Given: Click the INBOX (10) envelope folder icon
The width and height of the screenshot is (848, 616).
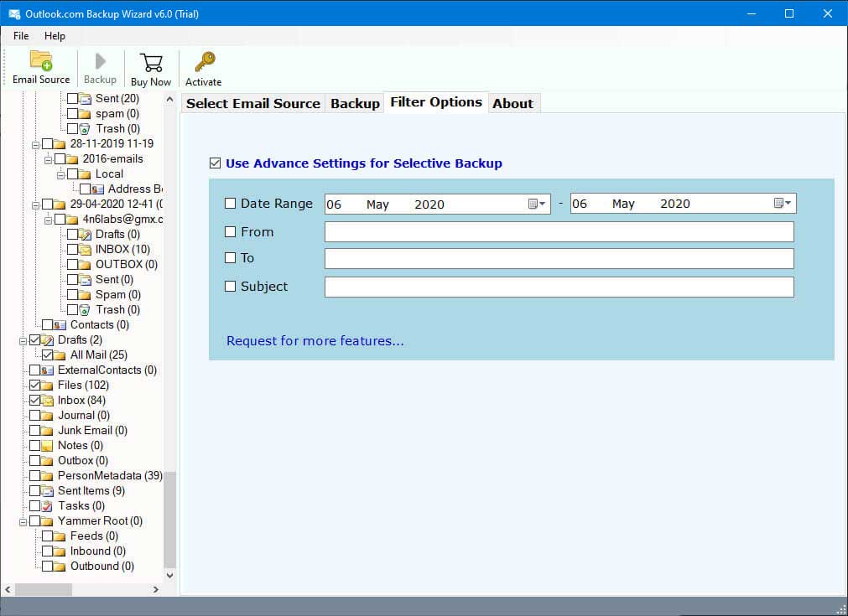Looking at the screenshot, I should [x=85, y=249].
